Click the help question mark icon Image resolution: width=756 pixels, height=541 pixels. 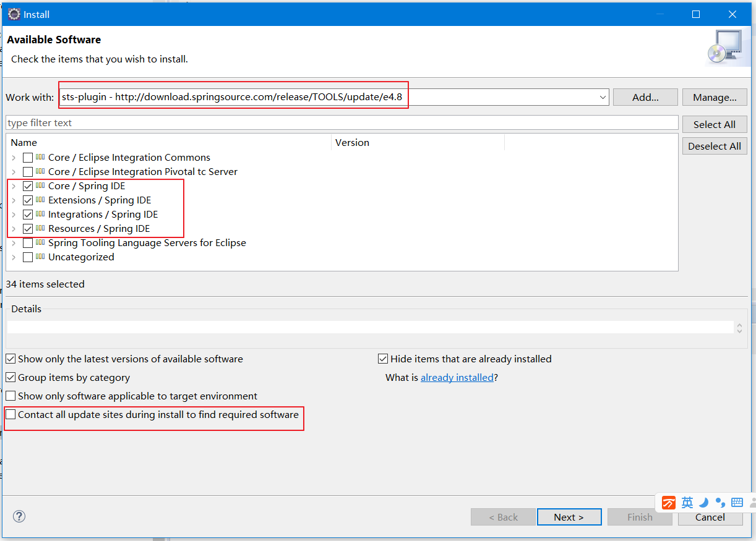(19, 516)
